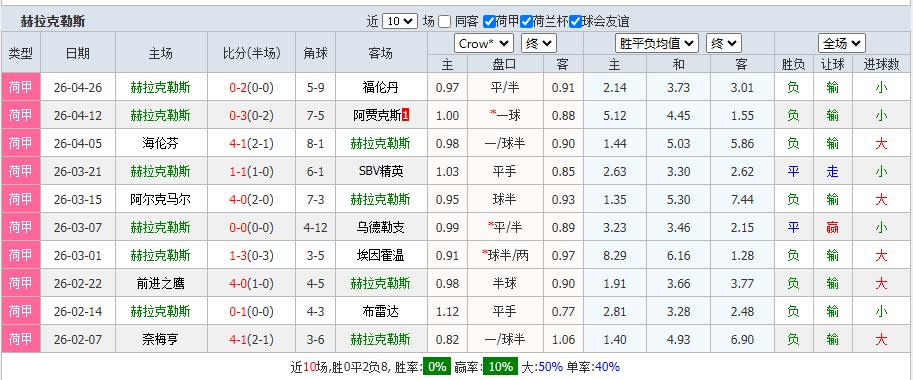
Task: Click the red 赢 handicap result
Action: click(x=833, y=227)
